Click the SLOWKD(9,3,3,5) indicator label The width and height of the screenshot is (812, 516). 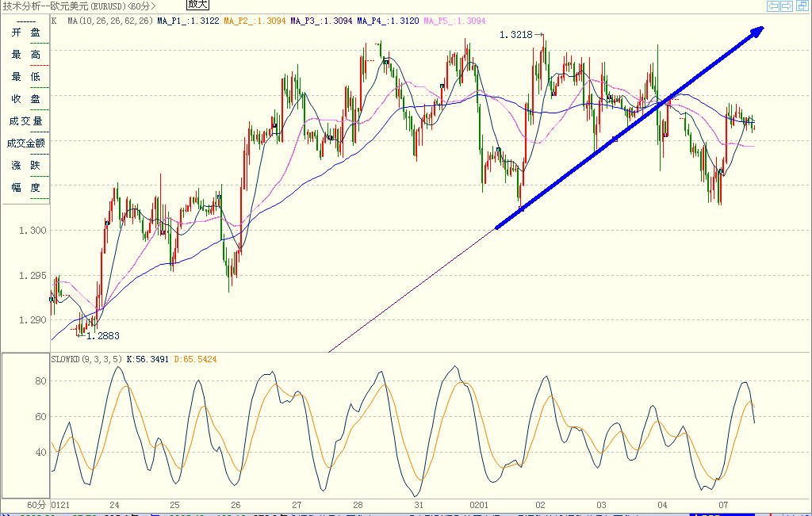tap(87, 359)
